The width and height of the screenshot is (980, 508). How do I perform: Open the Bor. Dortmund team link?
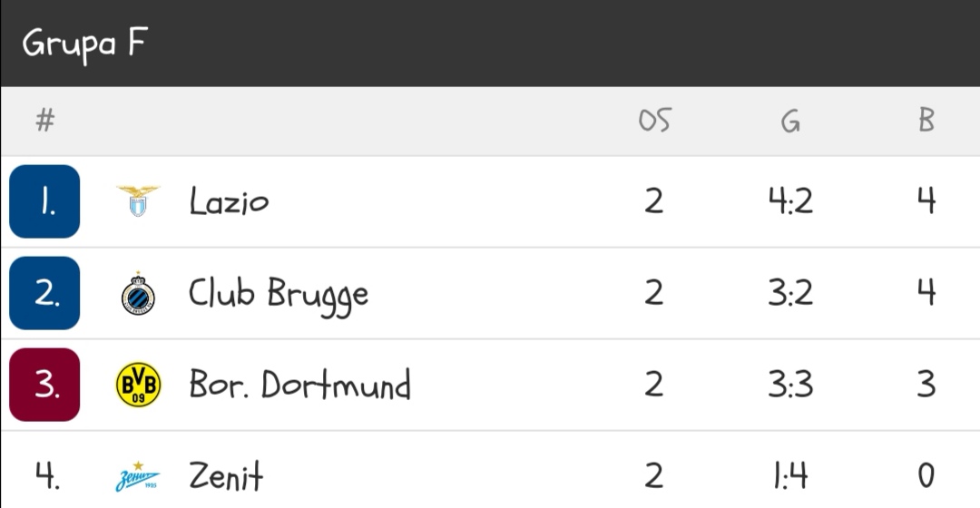point(299,385)
